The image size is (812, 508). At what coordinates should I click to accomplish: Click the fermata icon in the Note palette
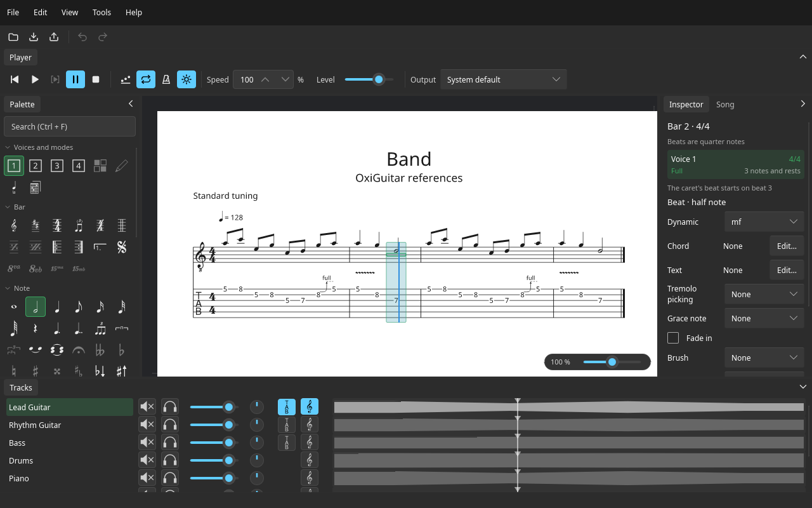coord(79,350)
